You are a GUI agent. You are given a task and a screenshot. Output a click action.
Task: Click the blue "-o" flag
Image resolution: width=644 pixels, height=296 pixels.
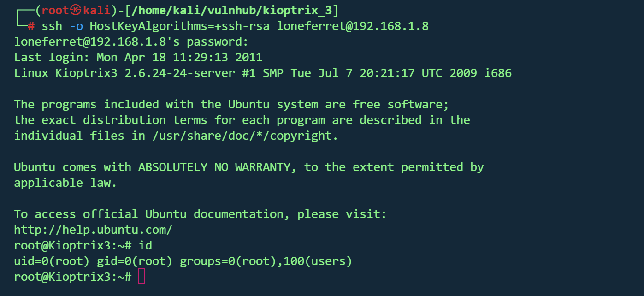tap(76, 26)
